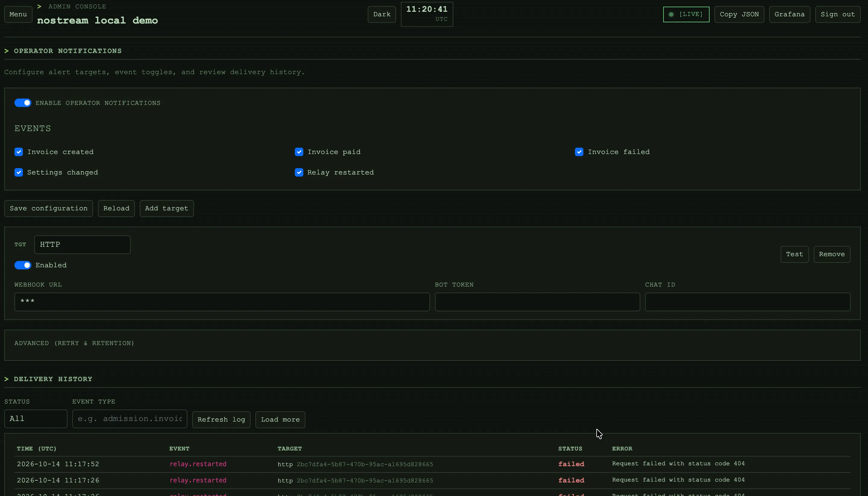This screenshot has width=868, height=496.
Task: Open Grafana link button
Action: (789, 14)
